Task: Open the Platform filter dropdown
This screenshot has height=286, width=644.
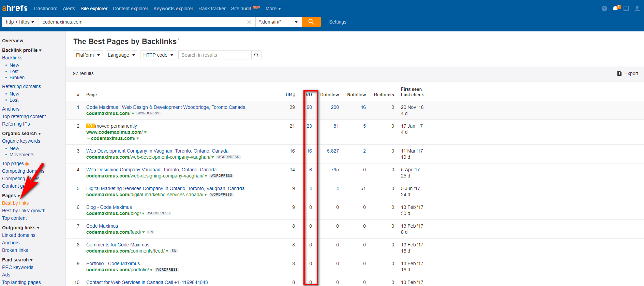Action: point(88,55)
